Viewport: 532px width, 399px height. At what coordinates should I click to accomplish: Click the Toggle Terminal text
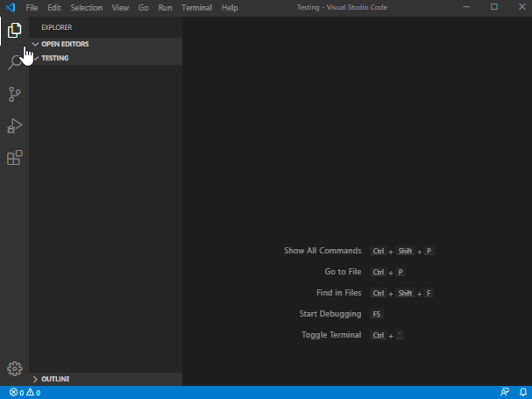click(x=331, y=335)
